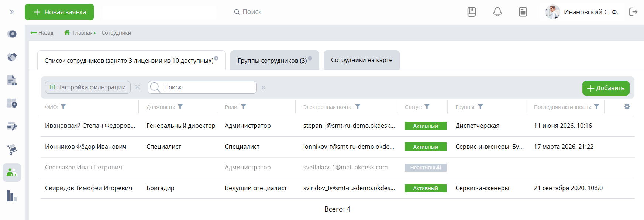The image size is (644, 220).
Task: Go to Главная breadcrumb
Action: [x=79, y=33]
